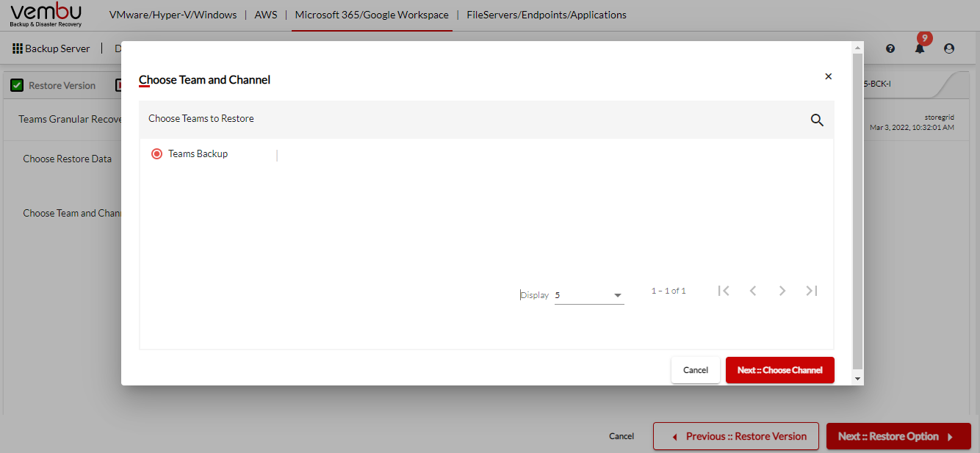The width and height of the screenshot is (980, 453).
Task: Go to last page of teams list
Action: [x=812, y=291]
